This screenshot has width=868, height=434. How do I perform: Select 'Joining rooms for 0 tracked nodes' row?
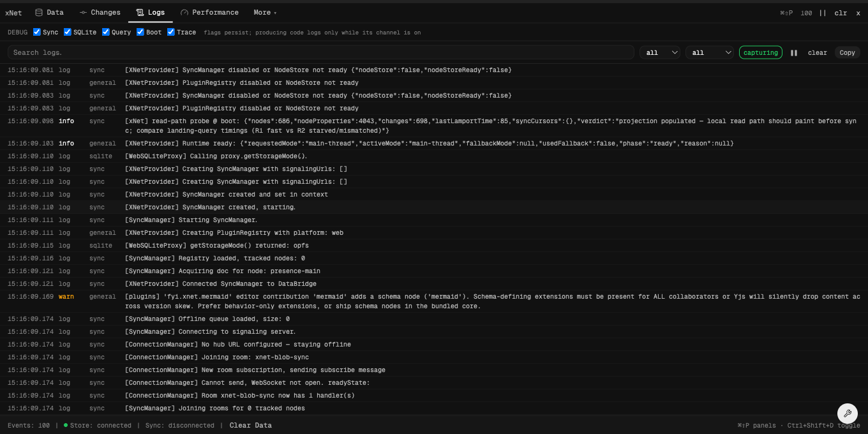coord(434,408)
